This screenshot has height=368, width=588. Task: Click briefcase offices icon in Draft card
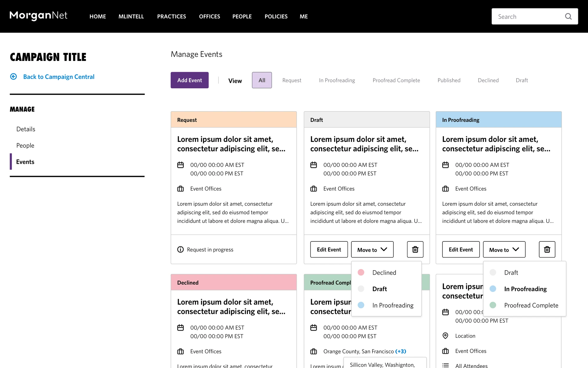(314, 189)
